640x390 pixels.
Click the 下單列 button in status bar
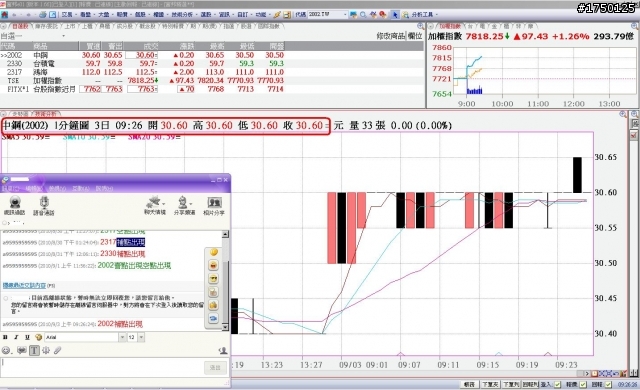(511, 385)
